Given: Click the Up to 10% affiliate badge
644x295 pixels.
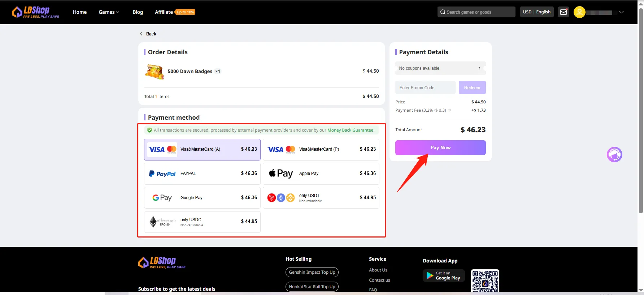Looking at the screenshot, I should tap(185, 12).
